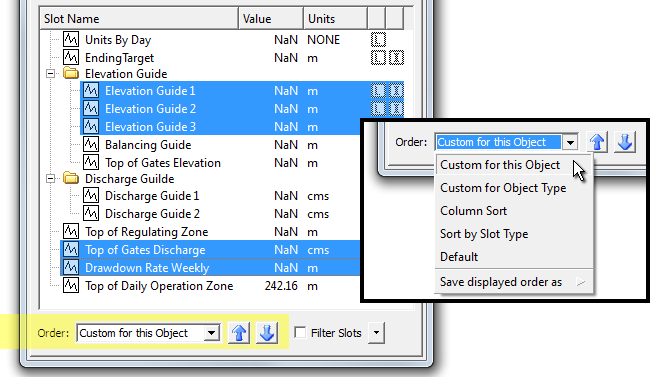
Task: Click the Drawdown Rate Weekly slot icon
Action: point(71,268)
